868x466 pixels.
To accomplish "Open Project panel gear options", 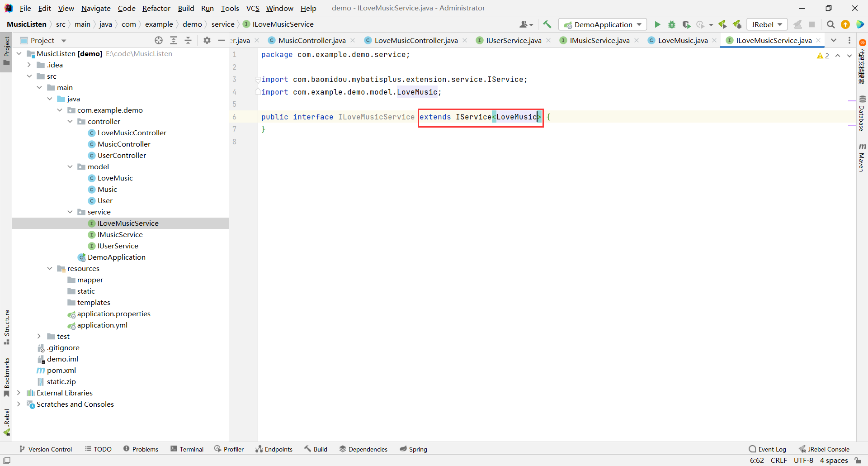I will click(x=207, y=40).
